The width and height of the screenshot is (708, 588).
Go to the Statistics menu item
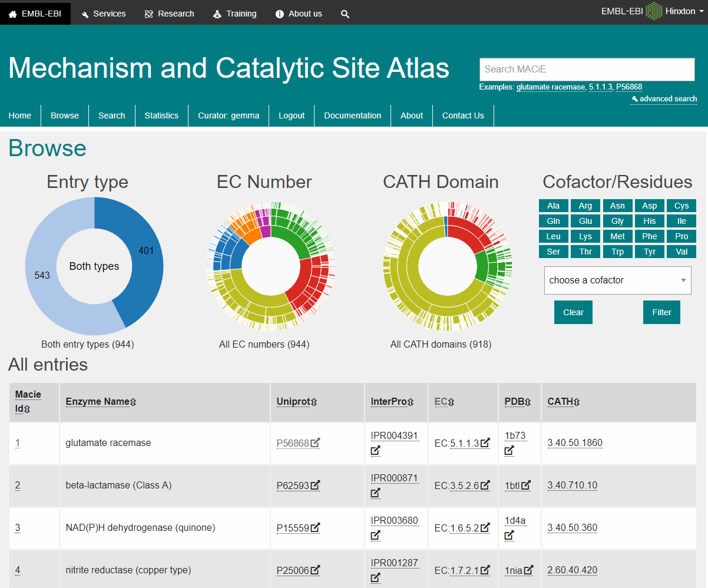161,115
